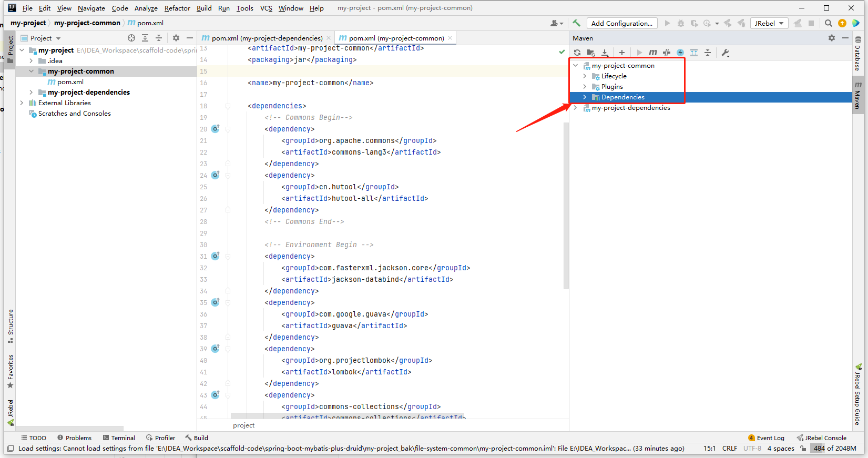Image resolution: width=868 pixels, height=458 pixels.
Task: Toggle the Database side tool button
Action: tap(857, 53)
